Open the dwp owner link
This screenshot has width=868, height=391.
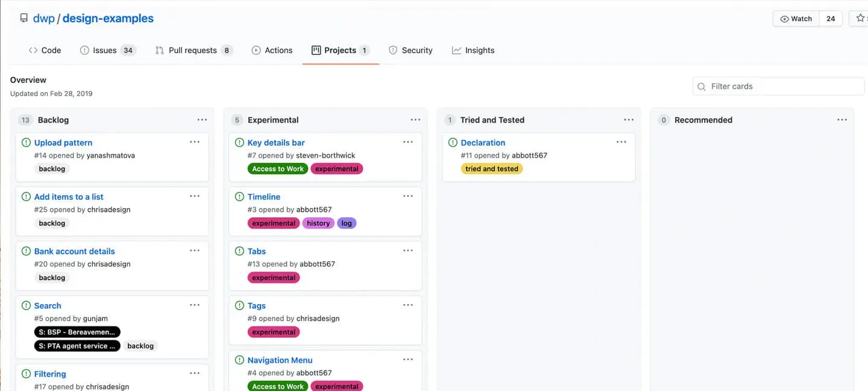click(x=44, y=19)
